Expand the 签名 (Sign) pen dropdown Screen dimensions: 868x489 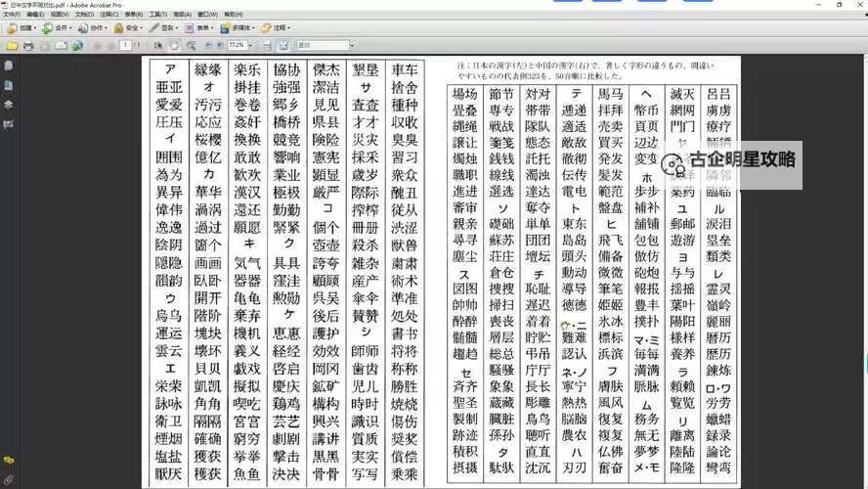point(177,27)
